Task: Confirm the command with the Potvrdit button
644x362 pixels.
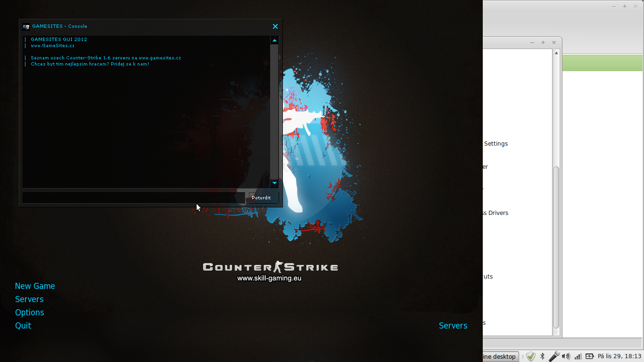Action: pos(264,198)
